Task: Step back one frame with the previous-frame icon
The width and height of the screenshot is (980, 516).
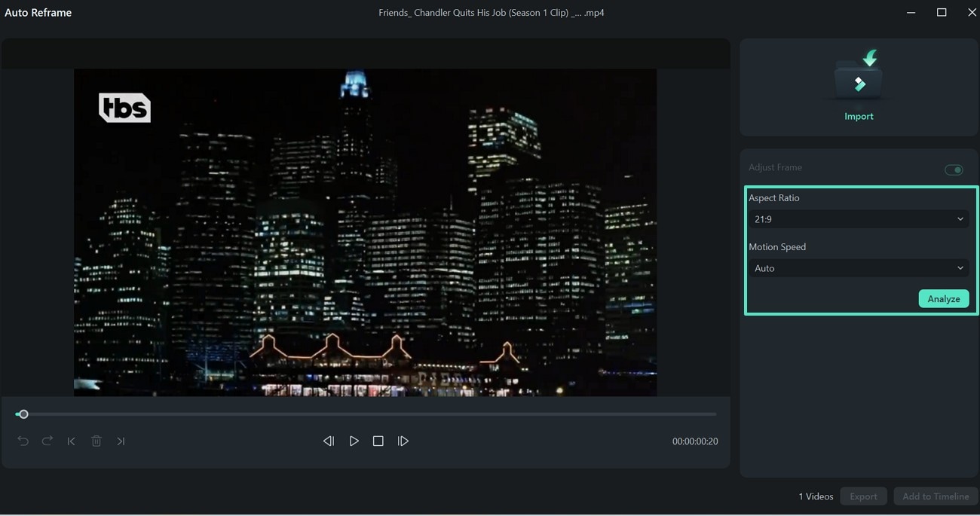Action: click(329, 441)
